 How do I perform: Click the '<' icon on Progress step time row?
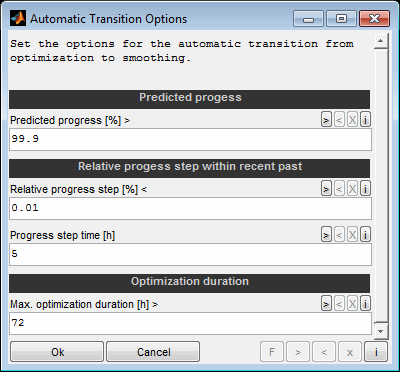click(339, 235)
